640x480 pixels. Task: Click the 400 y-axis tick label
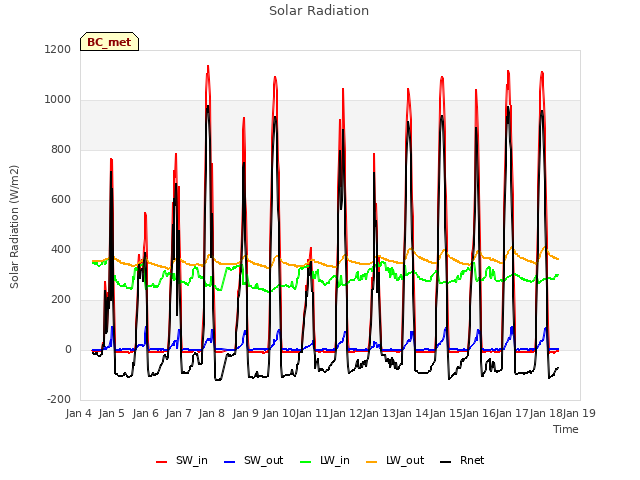tap(61, 249)
